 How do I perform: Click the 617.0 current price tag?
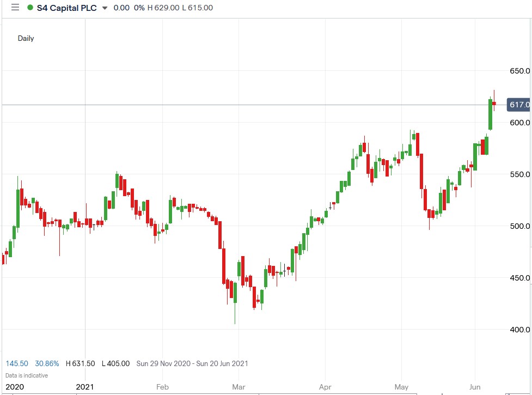coord(517,105)
